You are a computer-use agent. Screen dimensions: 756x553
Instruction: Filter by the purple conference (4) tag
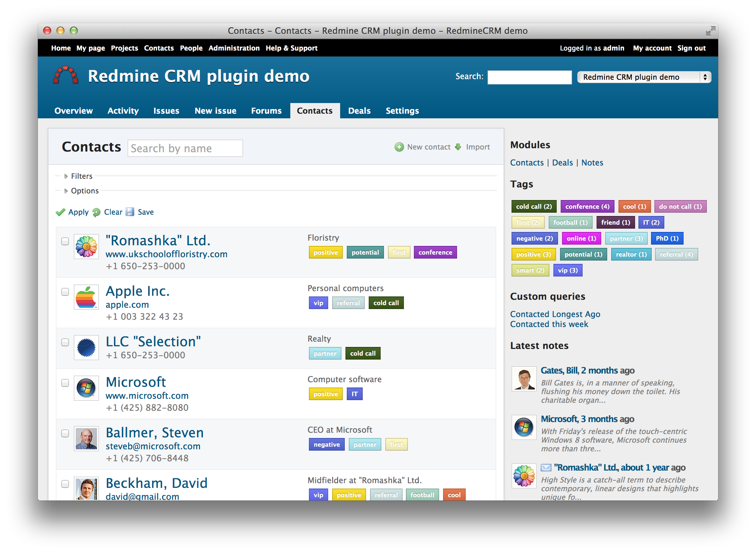(587, 206)
